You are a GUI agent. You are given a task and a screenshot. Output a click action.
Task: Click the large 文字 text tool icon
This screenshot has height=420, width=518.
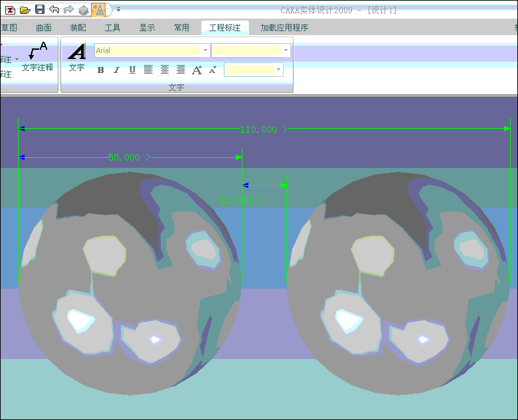tap(76, 57)
